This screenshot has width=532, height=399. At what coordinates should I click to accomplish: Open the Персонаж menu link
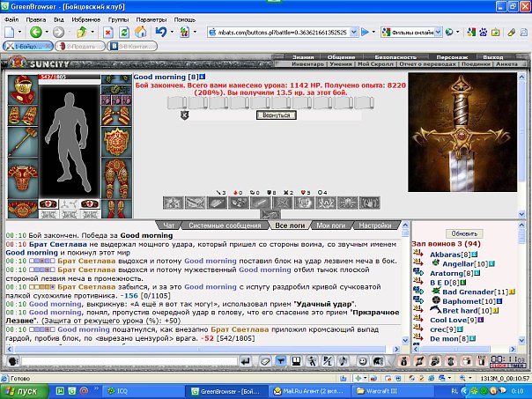[452, 57]
